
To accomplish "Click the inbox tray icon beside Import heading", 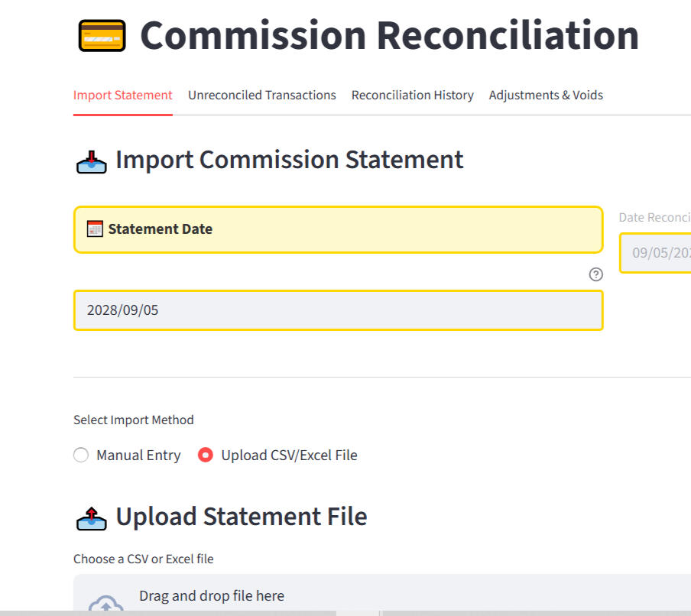I will (91, 161).
